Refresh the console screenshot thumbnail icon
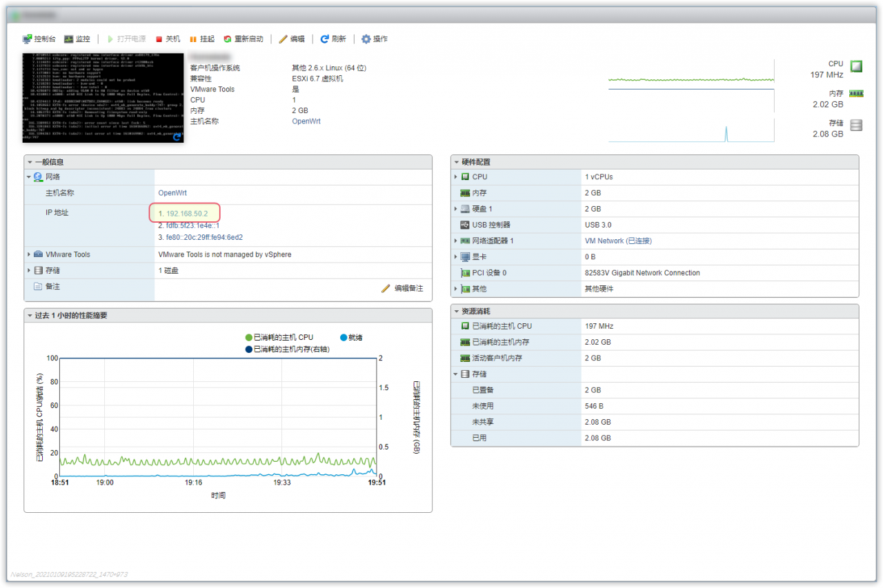Image resolution: width=883 pixels, height=588 pixels. tap(177, 137)
